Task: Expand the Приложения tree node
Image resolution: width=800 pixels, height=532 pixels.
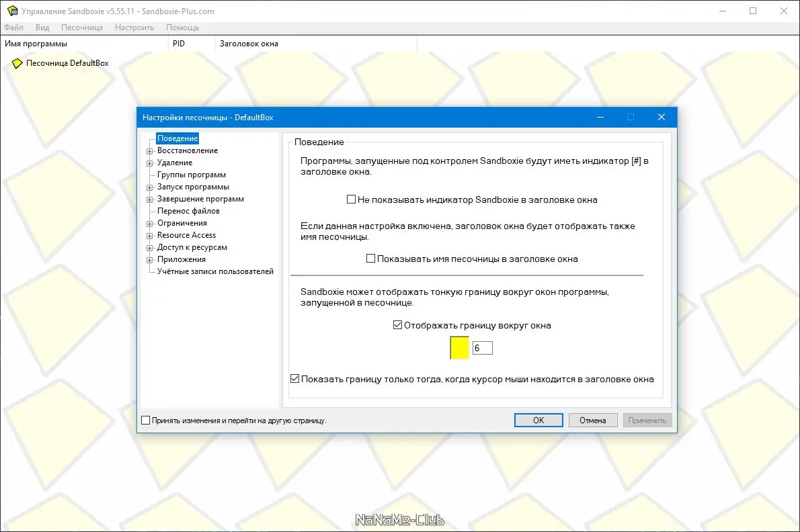Action: pos(149,260)
